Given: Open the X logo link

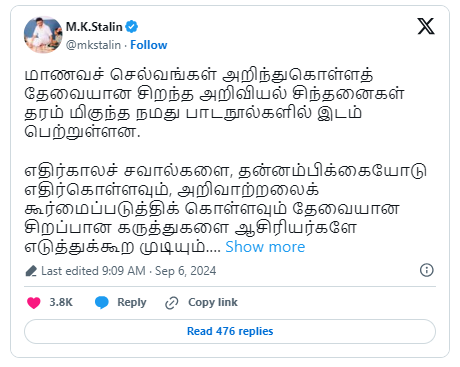Looking at the screenshot, I should (426, 26).
